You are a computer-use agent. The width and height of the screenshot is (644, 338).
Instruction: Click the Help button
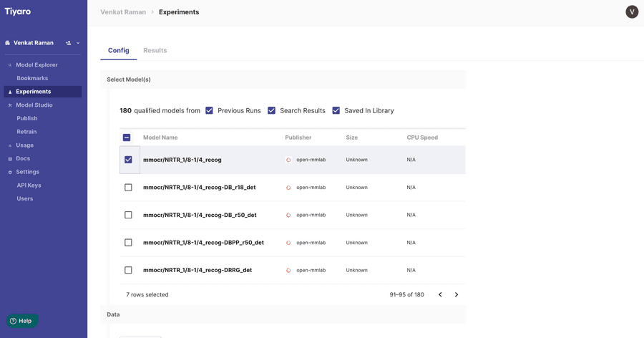[x=22, y=321]
